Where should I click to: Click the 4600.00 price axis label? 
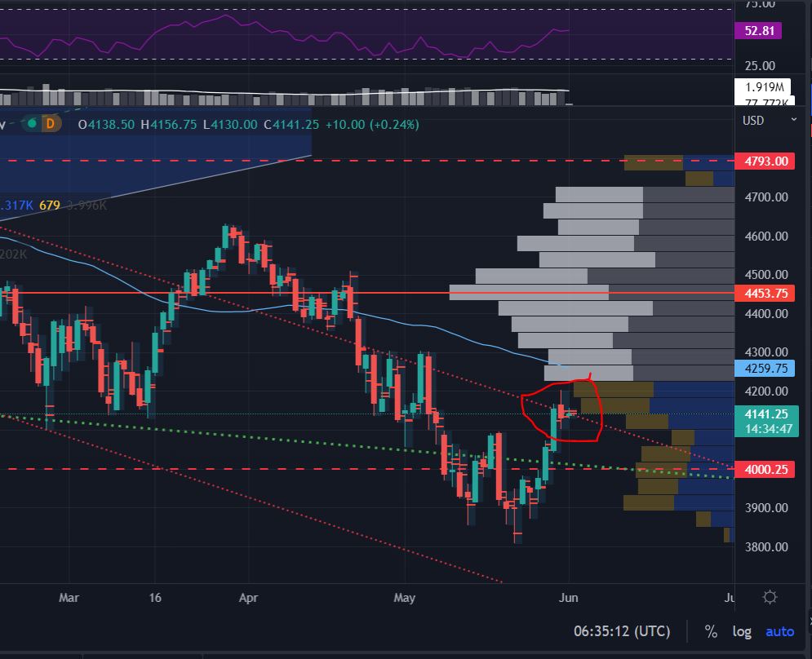tap(766, 236)
